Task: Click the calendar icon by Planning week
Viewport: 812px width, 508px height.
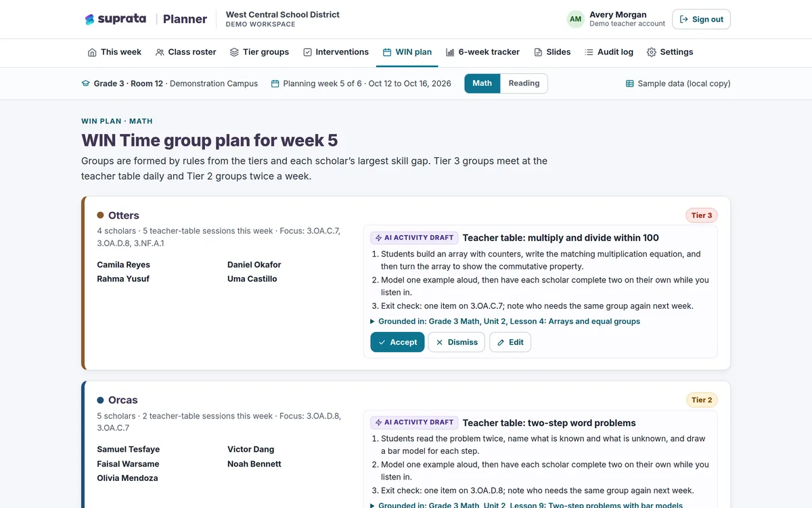Action: pos(275,84)
